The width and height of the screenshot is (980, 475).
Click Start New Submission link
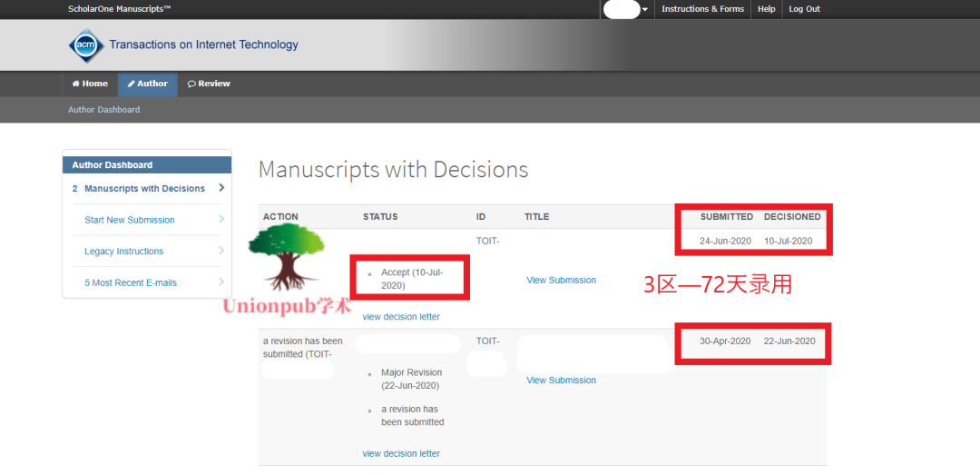click(130, 221)
